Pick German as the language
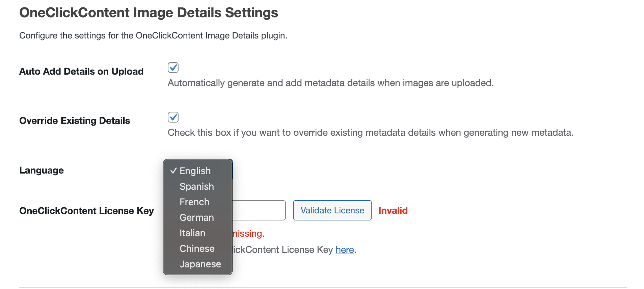This screenshot has height=289, width=644. click(x=198, y=217)
